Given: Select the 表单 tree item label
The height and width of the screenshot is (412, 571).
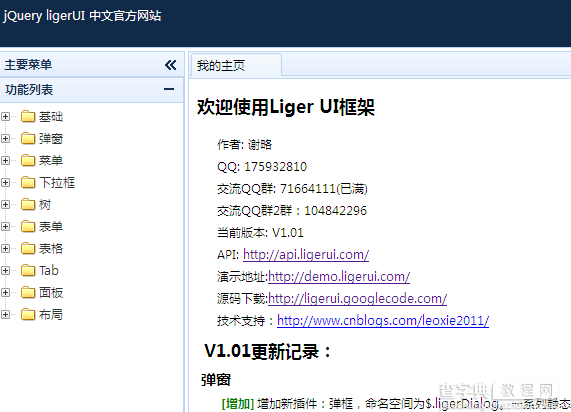Looking at the screenshot, I should tap(51, 227).
